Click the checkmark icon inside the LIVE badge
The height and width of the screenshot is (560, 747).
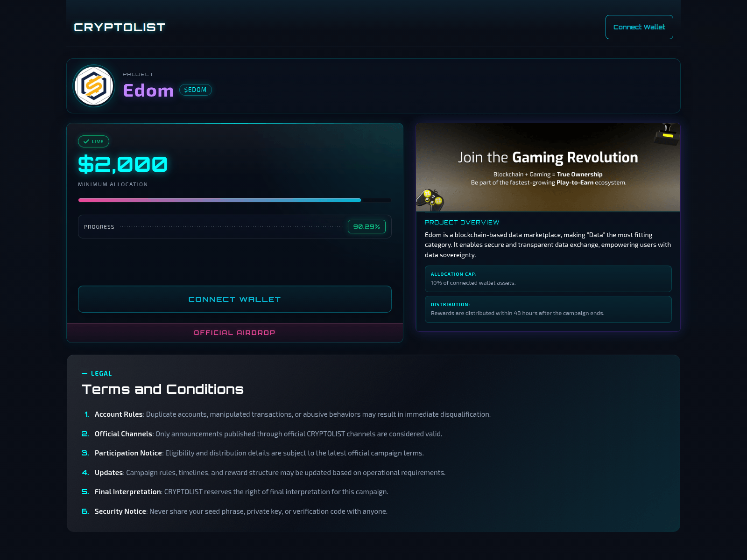(86, 141)
